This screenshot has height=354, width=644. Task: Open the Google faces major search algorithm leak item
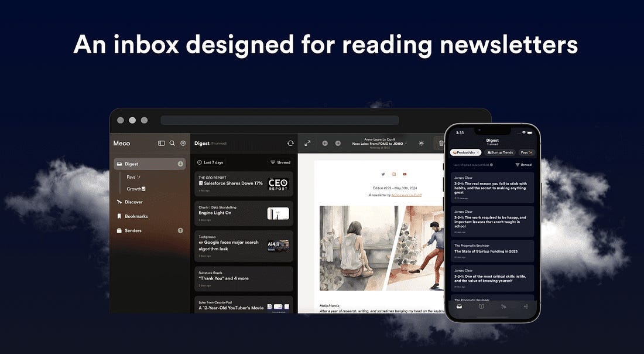coord(244,246)
